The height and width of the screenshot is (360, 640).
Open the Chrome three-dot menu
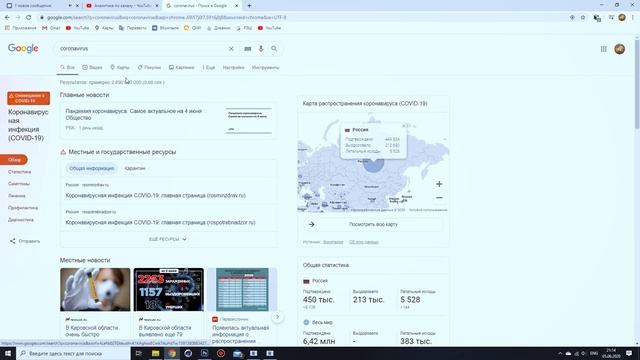(x=633, y=18)
